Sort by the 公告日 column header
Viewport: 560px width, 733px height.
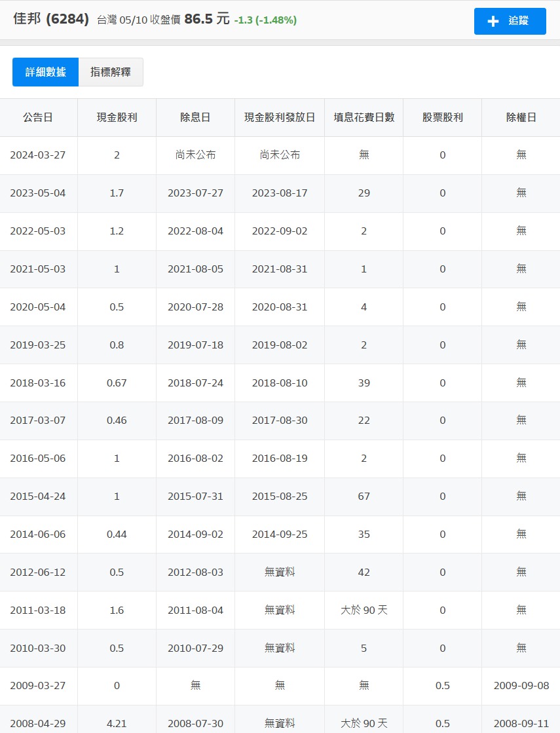tap(39, 117)
